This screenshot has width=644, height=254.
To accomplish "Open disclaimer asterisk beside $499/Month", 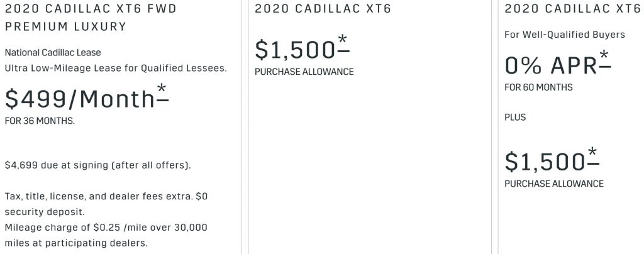I will tap(162, 93).
